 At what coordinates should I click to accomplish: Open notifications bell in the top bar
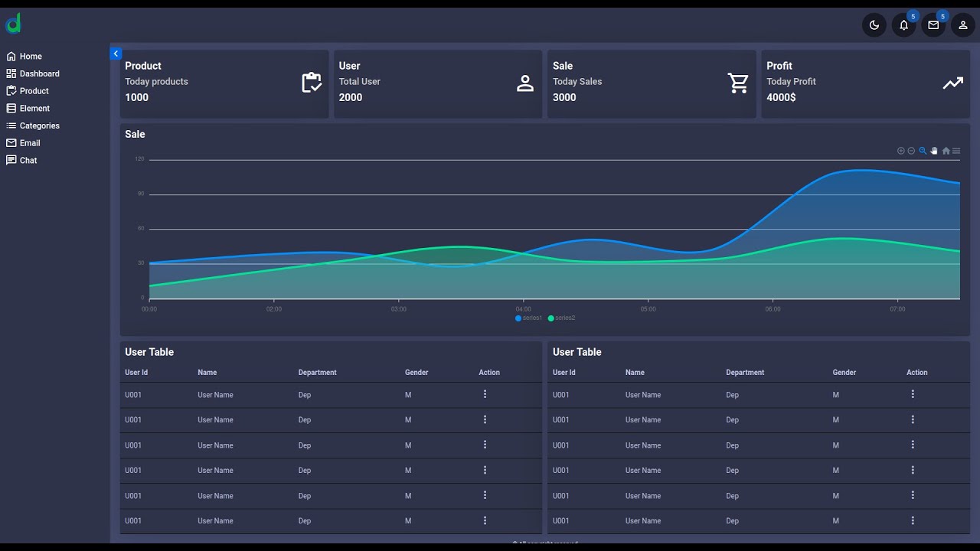(x=904, y=25)
